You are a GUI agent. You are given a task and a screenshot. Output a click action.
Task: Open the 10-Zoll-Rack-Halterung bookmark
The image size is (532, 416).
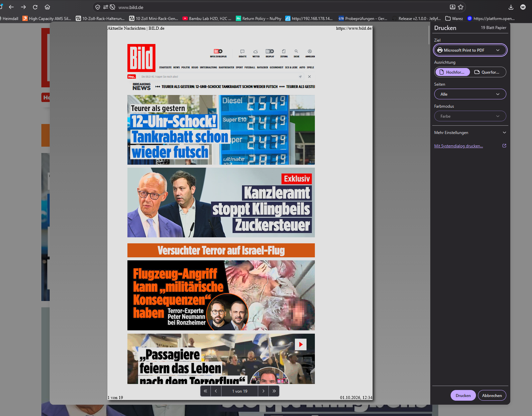coord(100,19)
